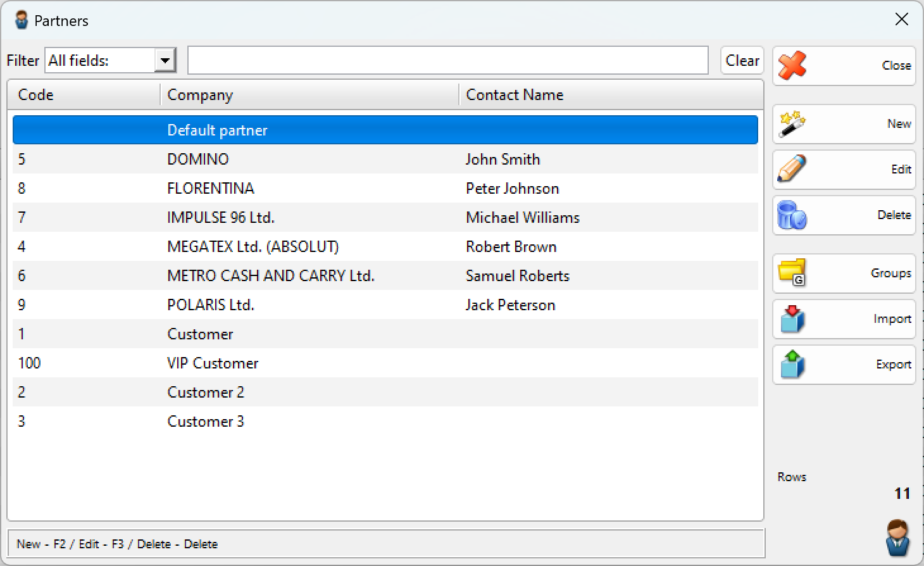This screenshot has height=566, width=924.
Task: Select the METRO CASH AND CARRY Ltd. row
Action: [x=385, y=275]
